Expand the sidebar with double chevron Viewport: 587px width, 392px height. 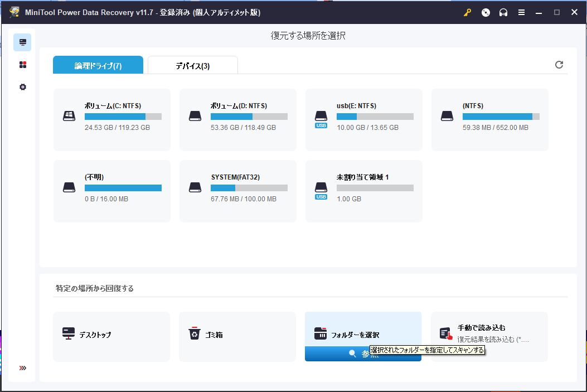pyautogui.click(x=23, y=368)
